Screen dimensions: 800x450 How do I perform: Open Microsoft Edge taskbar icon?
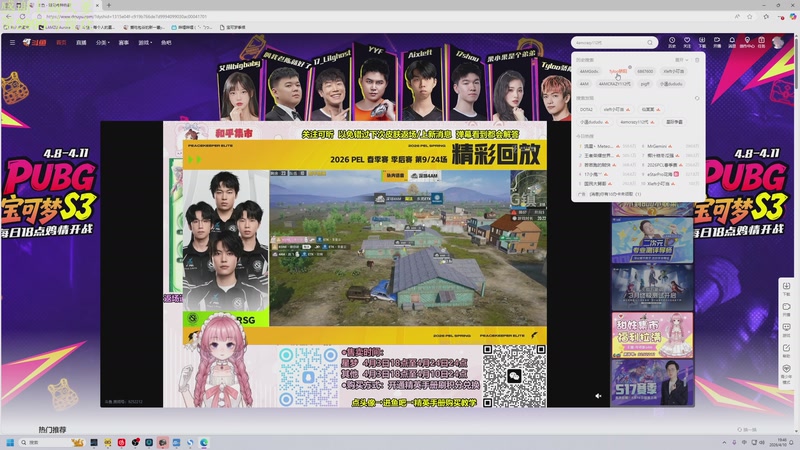(204, 442)
